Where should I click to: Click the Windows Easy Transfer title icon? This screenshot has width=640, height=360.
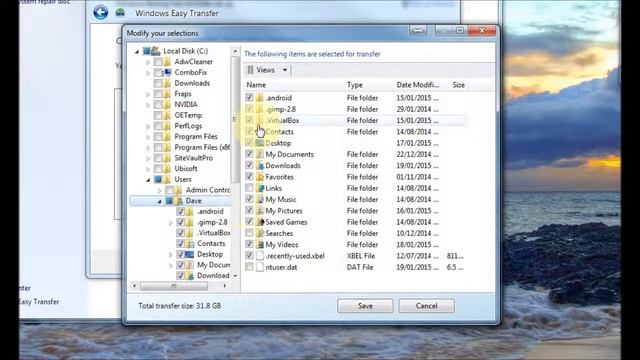[120, 13]
